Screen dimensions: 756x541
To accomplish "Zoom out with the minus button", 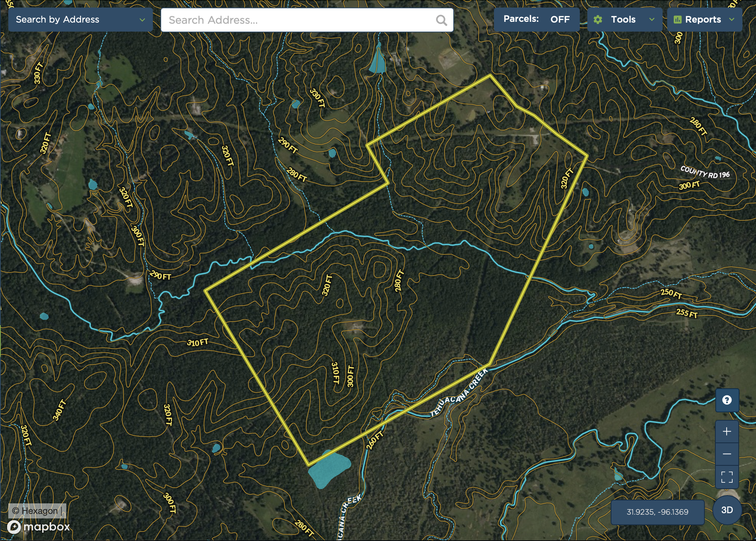I will [x=727, y=454].
